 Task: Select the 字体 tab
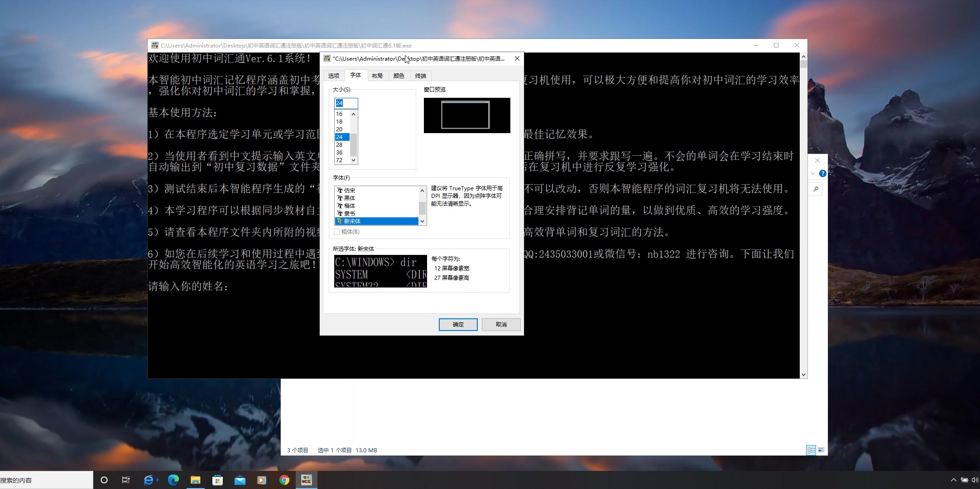pyautogui.click(x=355, y=75)
